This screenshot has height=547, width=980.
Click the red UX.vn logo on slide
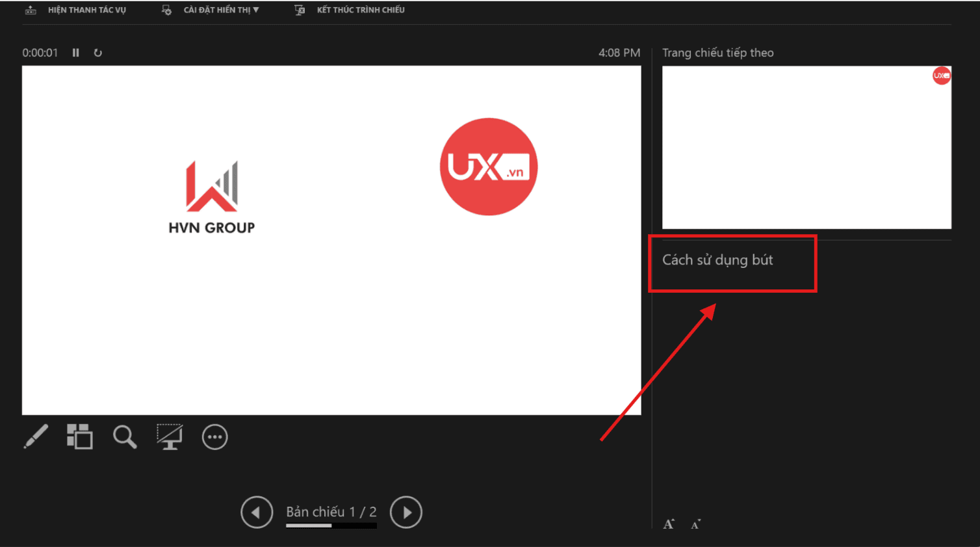coord(489,167)
